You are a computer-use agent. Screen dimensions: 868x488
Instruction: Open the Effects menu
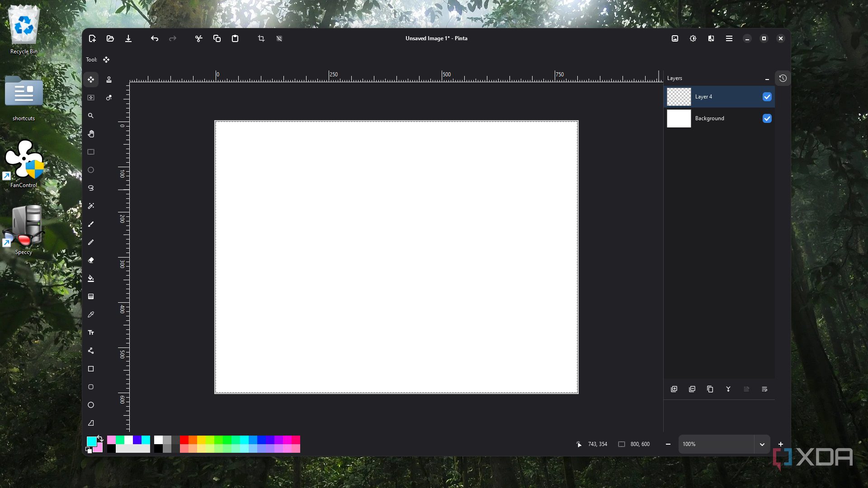click(x=711, y=38)
